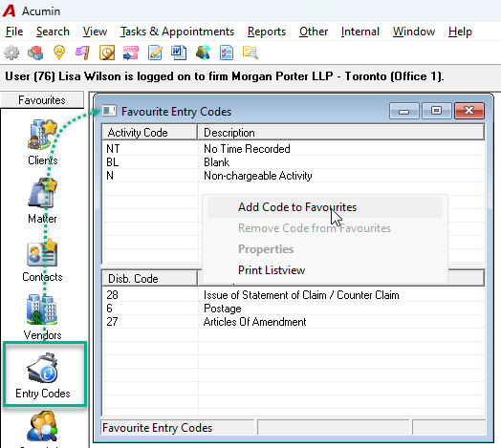
Task: Click the Postage description cell
Action: 223,309
